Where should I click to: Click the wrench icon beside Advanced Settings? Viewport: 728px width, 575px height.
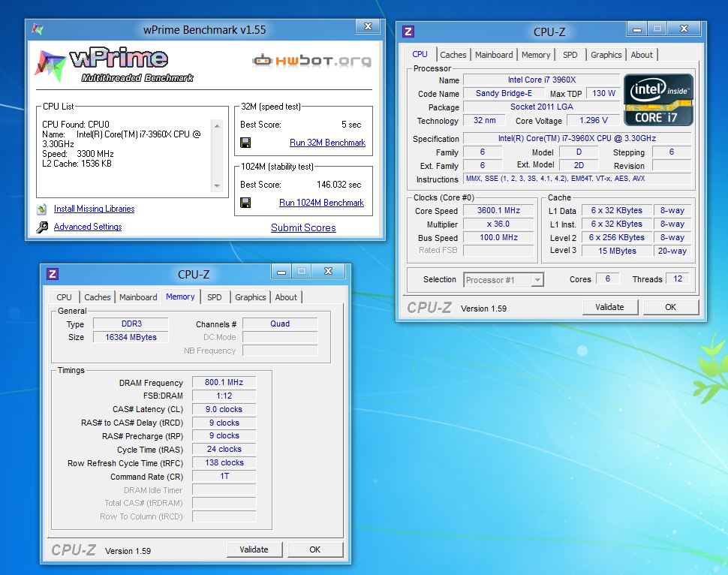[42, 227]
